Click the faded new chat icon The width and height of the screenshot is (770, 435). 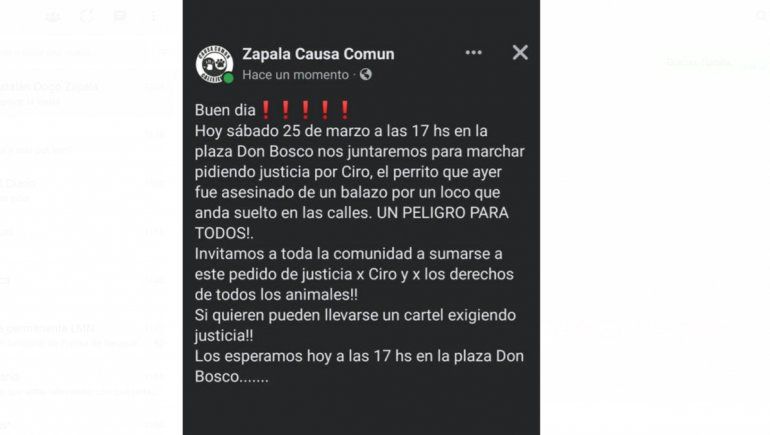[119, 16]
